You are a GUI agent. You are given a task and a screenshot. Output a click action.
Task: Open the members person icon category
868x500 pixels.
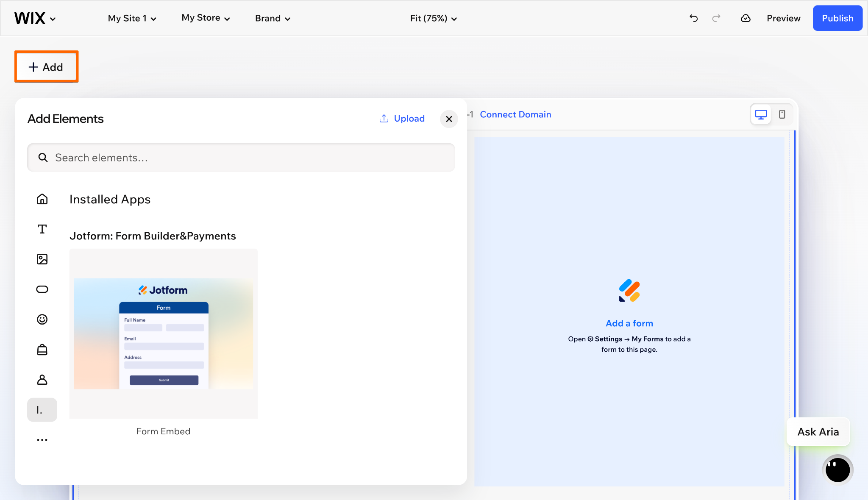pos(42,380)
